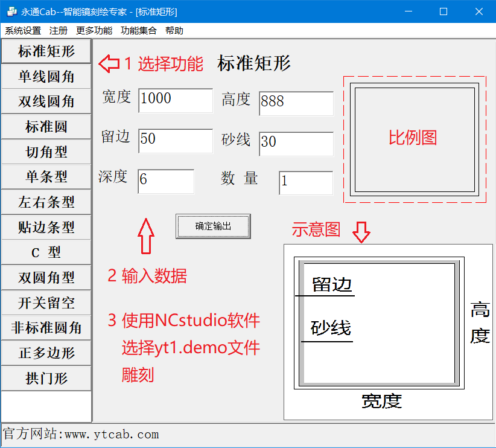496x448 pixels.
Task: Open the 注册 menu
Action: coord(59,31)
